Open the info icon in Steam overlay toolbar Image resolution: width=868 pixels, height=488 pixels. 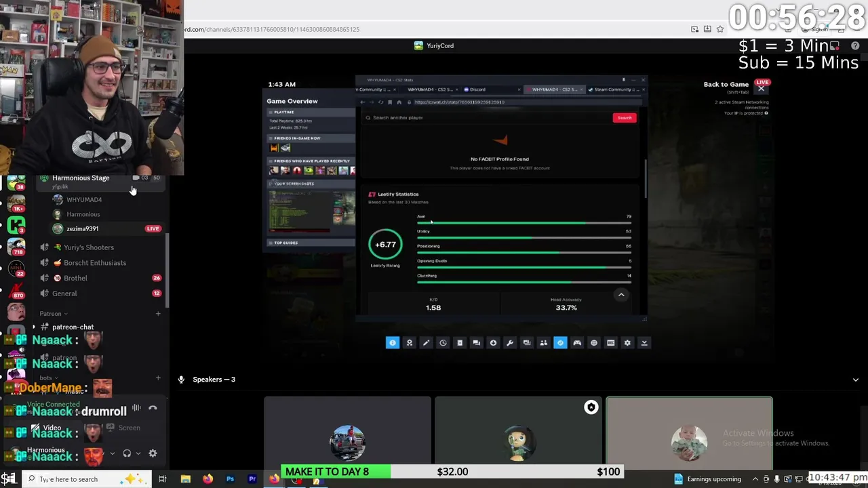tap(393, 343)
